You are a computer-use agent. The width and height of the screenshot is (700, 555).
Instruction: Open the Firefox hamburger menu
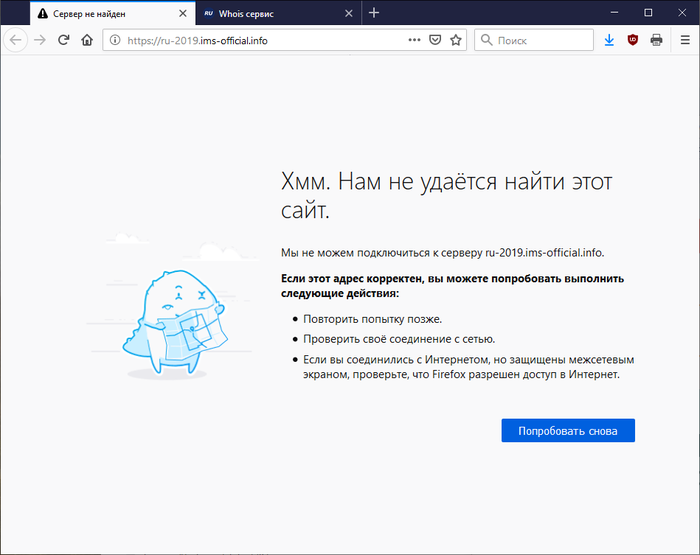click(684, 40)
